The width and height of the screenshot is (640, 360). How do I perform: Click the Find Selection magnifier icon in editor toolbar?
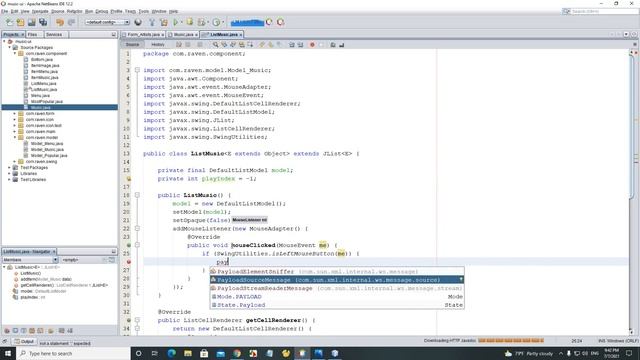pos(216,44)
